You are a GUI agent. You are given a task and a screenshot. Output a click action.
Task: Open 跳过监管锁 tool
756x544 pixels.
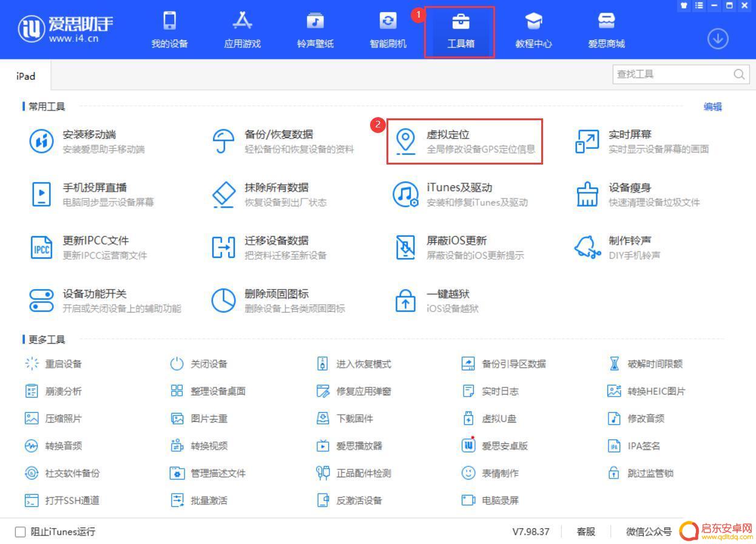(640, 473)
